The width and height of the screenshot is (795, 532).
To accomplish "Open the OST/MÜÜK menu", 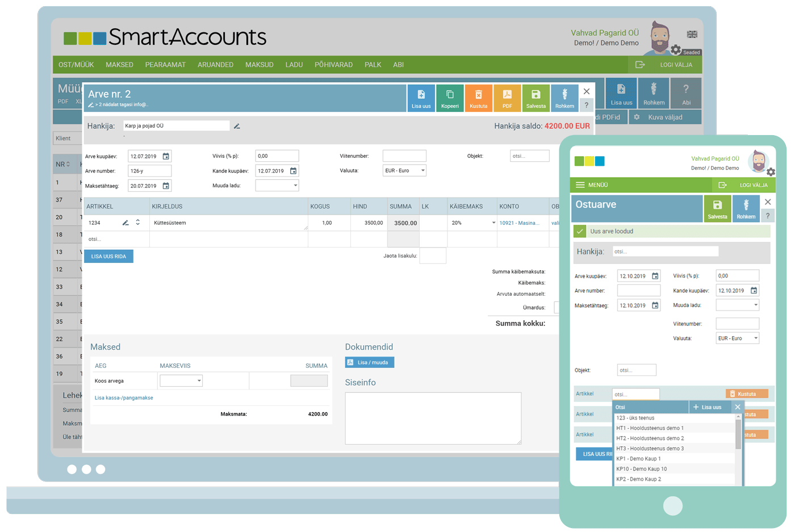I will 76,65.
